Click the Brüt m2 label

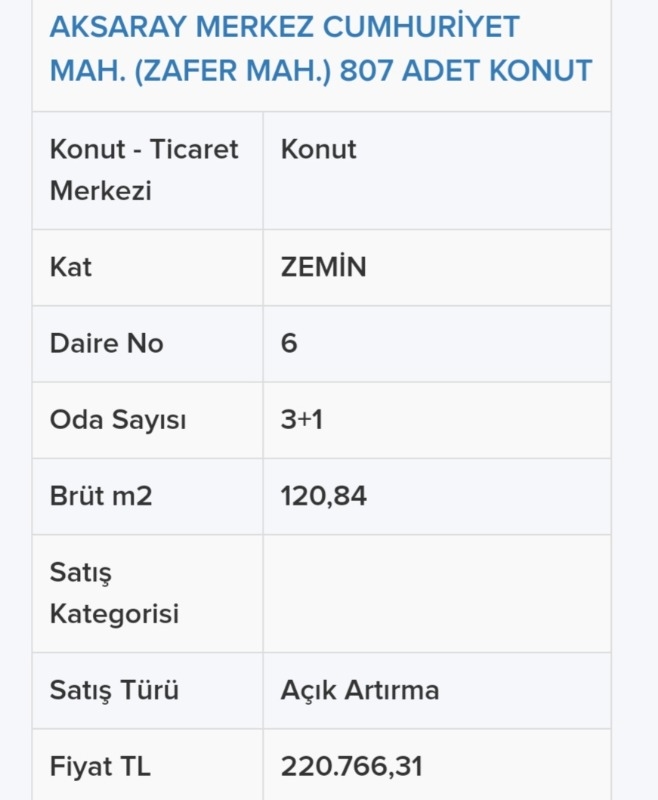[101, 495]
